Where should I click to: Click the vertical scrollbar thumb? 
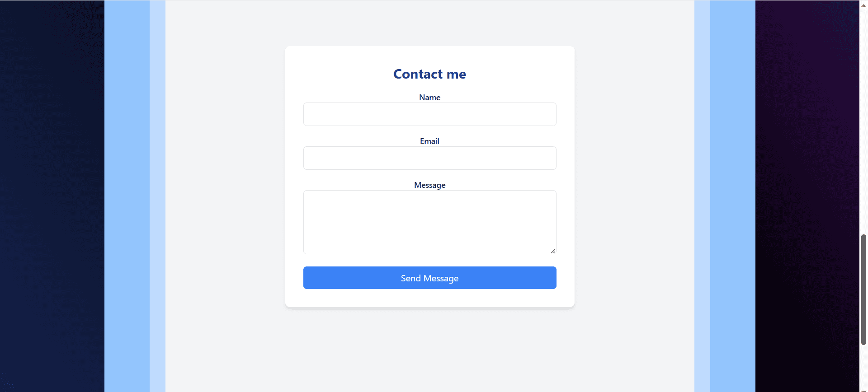pos(863,289)
